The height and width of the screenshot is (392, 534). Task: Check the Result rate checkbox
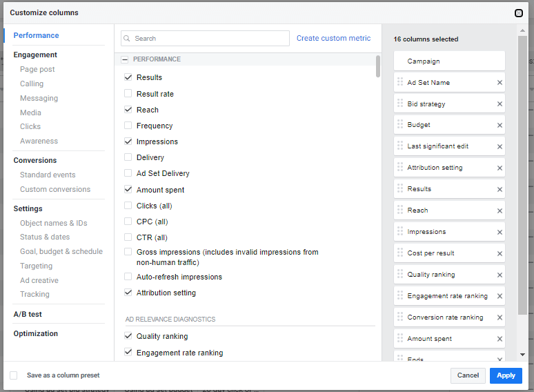coord(128,93)
